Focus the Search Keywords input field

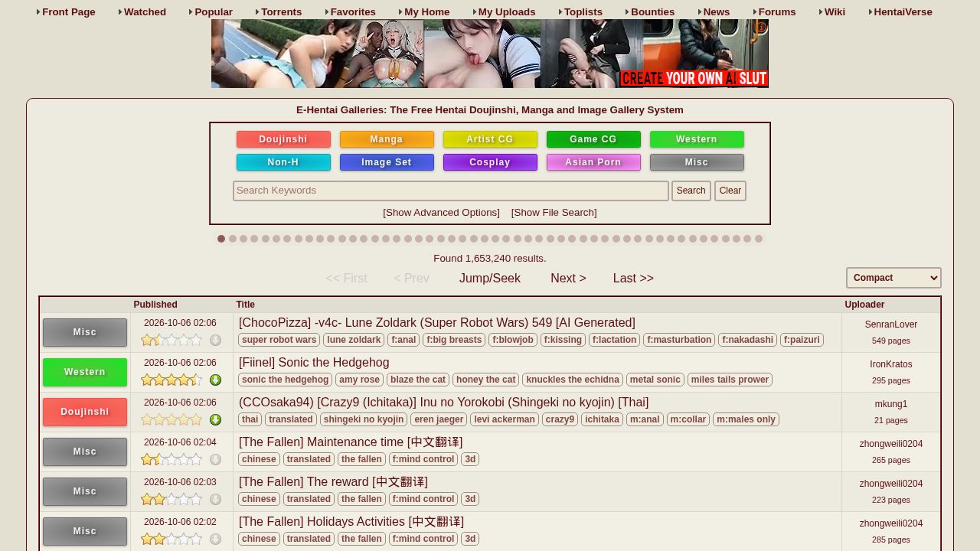click(x=451, y=191)
